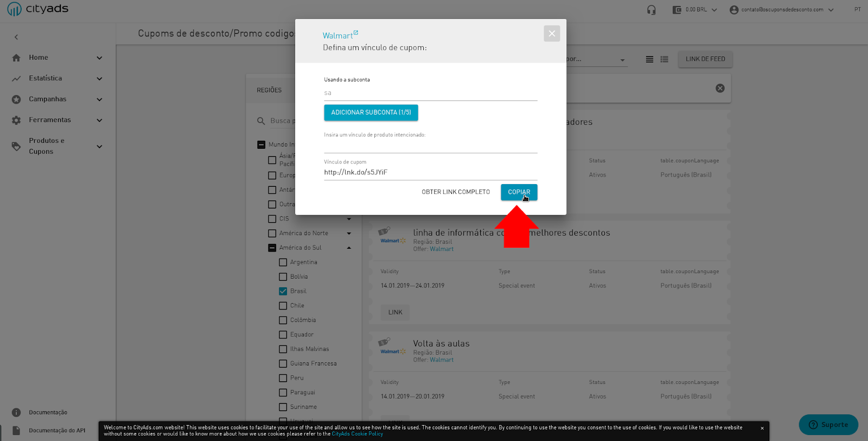Click the LINK DE FEED button
The image size is (868, 441).
[705, 59]
